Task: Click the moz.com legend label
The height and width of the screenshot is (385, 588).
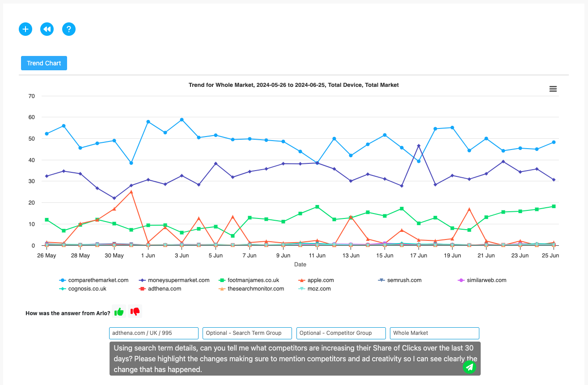Action: pos(319,289)
